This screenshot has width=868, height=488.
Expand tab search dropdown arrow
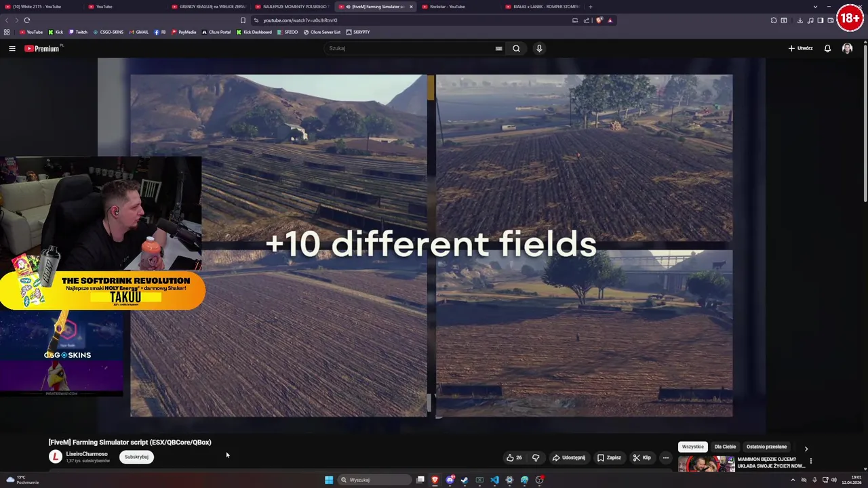815,7
